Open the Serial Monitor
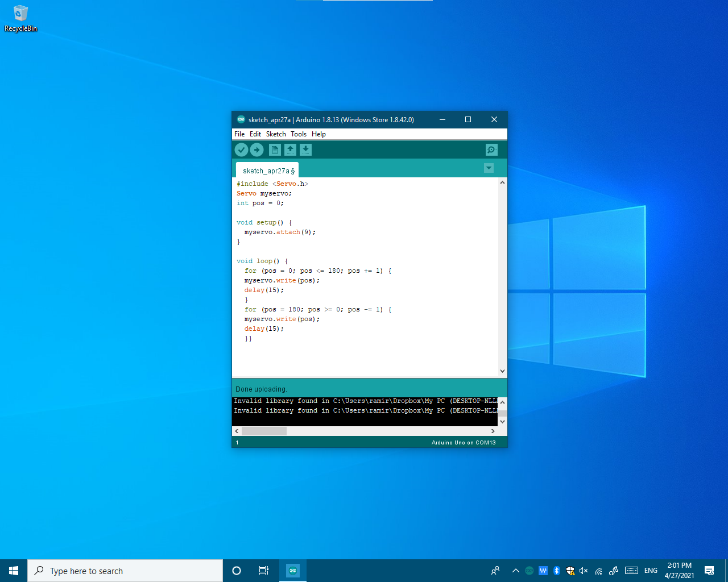This screenshot has width=728, height=582. (491, 149)
